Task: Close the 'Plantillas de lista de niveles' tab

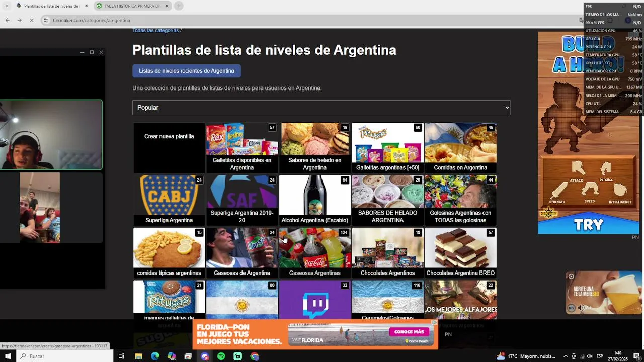Action: 86,6
